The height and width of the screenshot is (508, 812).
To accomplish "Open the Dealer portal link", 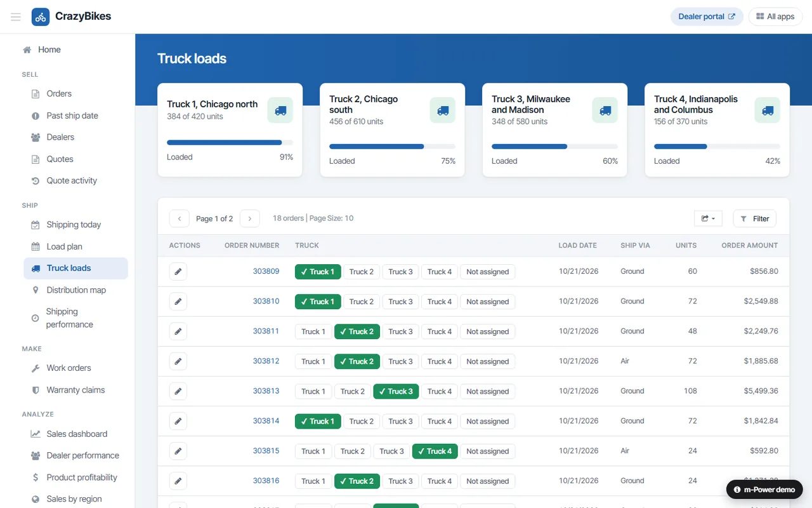I will 707,17.
